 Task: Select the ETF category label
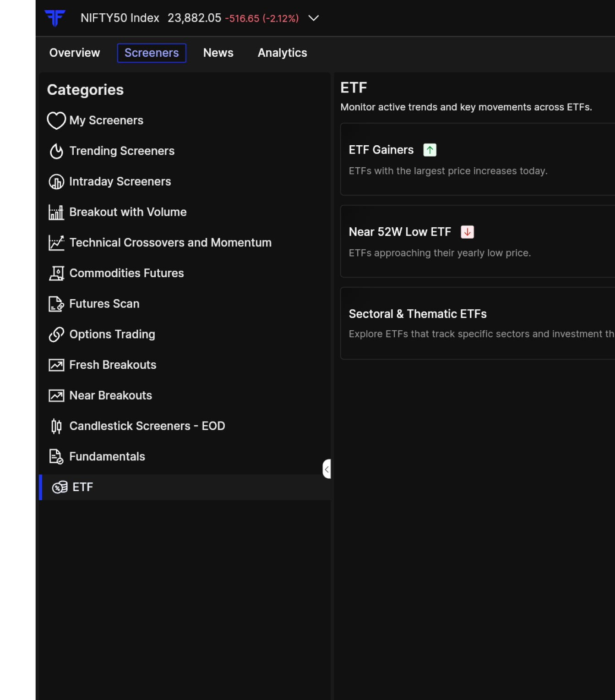click(83, 487)
